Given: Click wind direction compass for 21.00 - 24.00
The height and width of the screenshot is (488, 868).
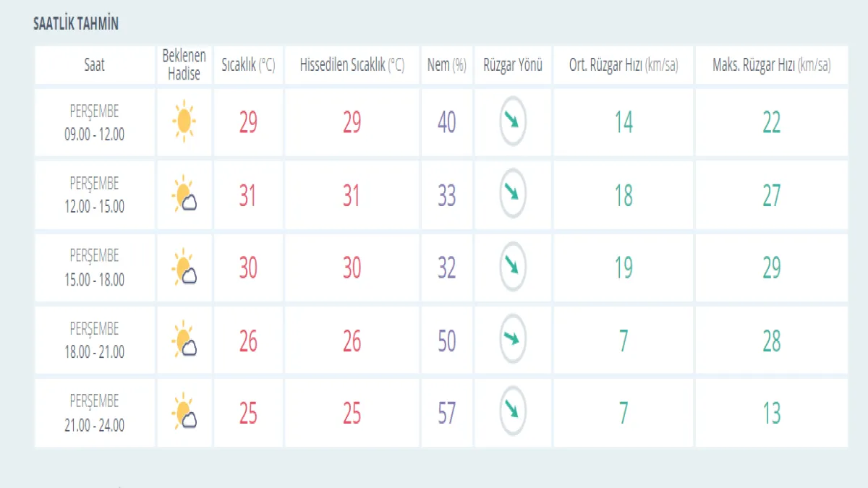Looking at the screenshot, I should tap(513, 411).
